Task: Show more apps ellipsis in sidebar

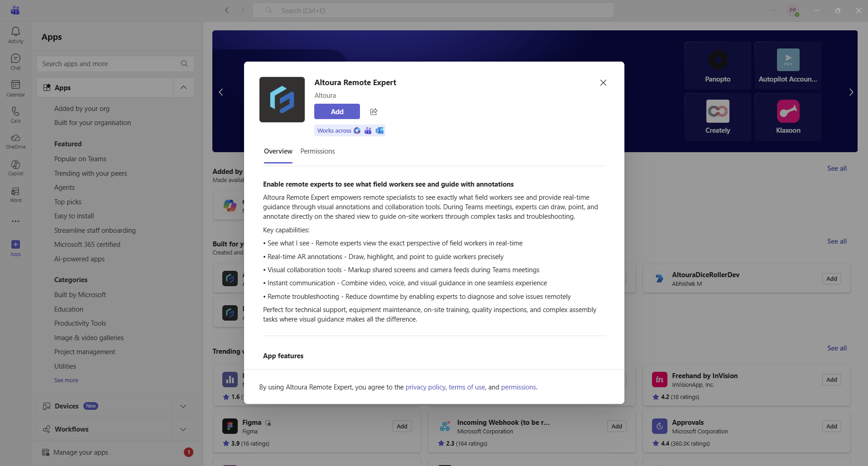Action: [x=15, y=221]
